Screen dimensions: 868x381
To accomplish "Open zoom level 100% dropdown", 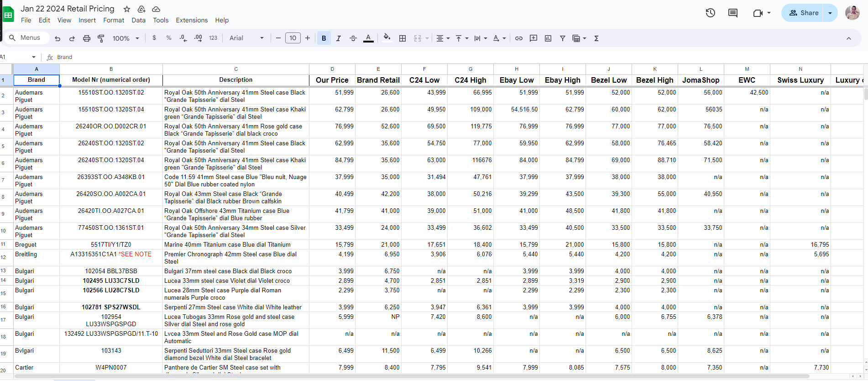I will (125, 38).
